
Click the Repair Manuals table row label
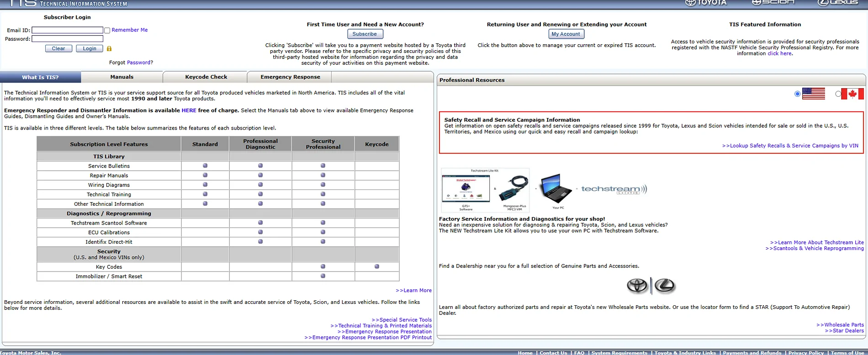(109, 176)
